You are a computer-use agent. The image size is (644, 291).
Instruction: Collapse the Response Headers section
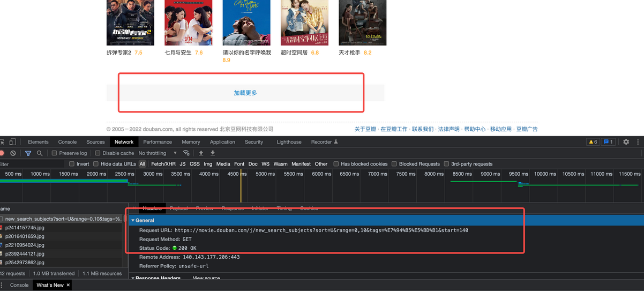(133, 278)
